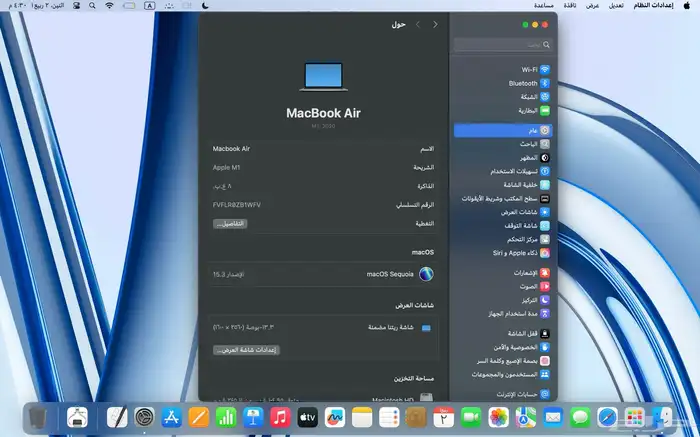Image resolution: width=700 pixels, height=437 pixels.
Task: Go back using the left chevron arrow
Action: (418, 25)
